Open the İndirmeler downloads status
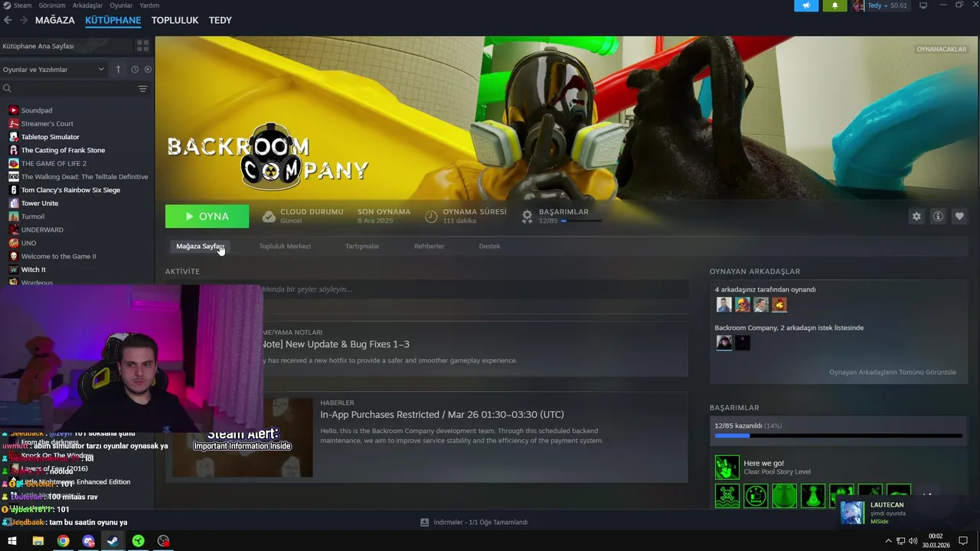 [474, 522]
